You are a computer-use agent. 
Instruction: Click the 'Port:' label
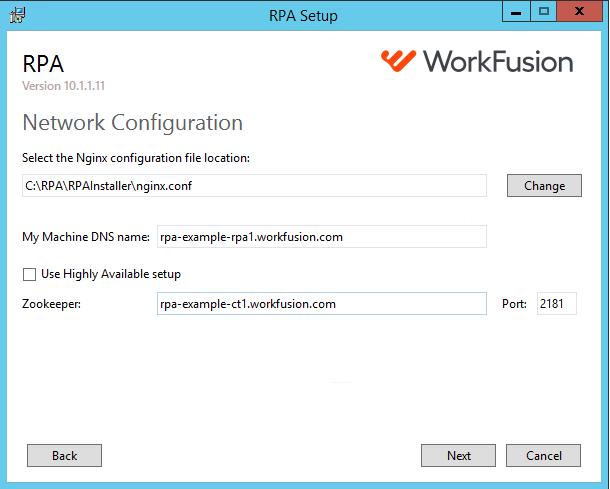(514, 304)
